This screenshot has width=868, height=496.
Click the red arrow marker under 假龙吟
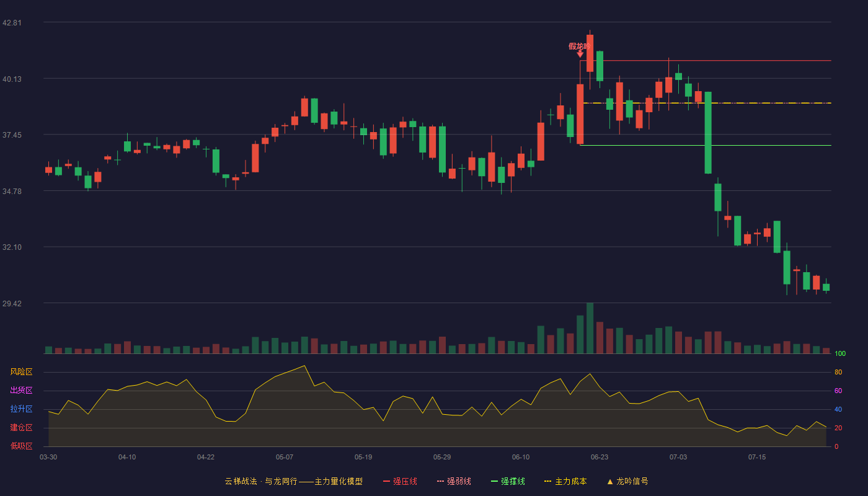click(580, 54)
